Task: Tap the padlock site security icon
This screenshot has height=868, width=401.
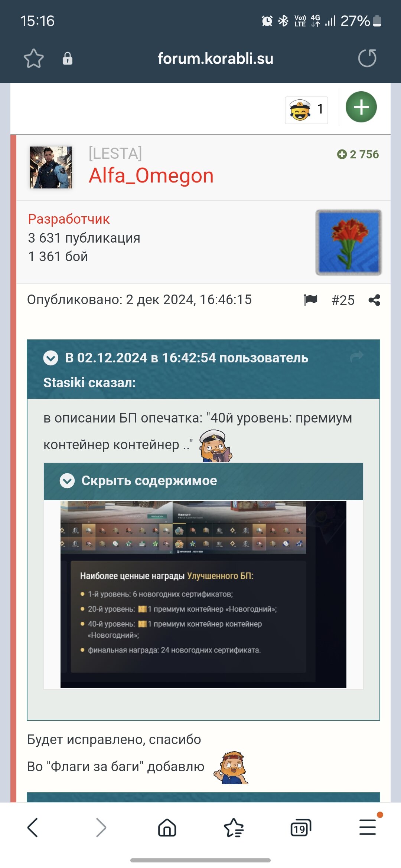Action: coord(68,59)
